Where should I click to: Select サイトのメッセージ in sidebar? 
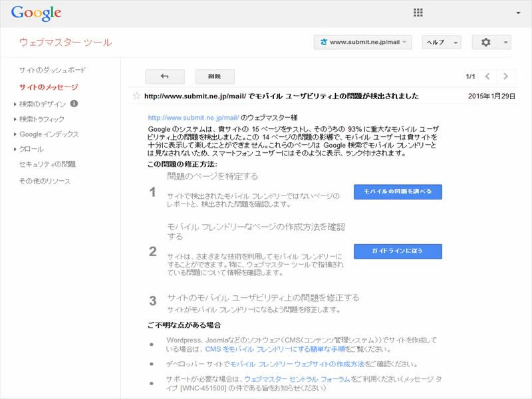[49, 87]
